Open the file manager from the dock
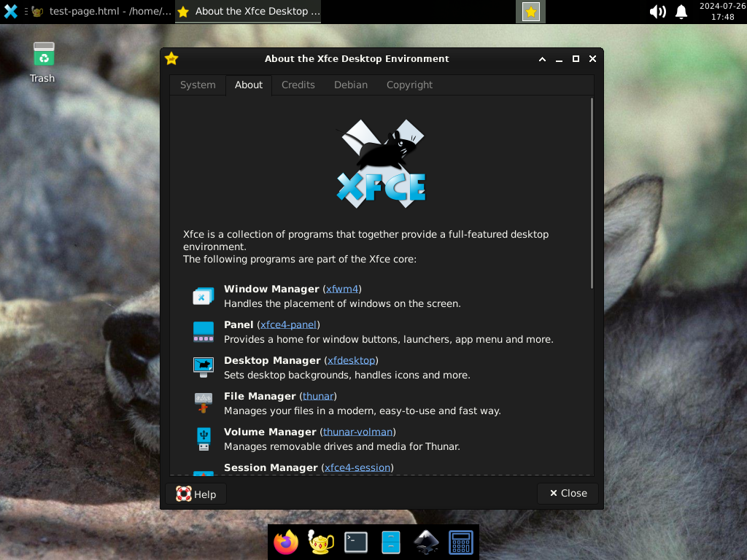Viewport: 747px width, 560px height. (x=390, y=542)
